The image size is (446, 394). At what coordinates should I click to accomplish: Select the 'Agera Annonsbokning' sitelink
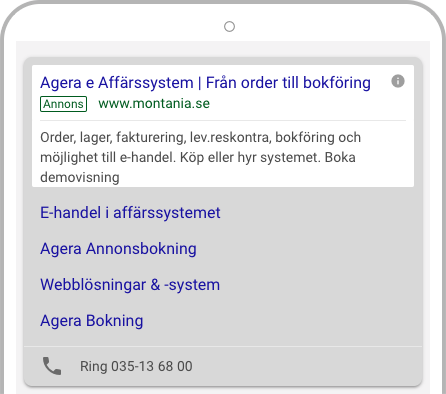click(x=118, y=249)
